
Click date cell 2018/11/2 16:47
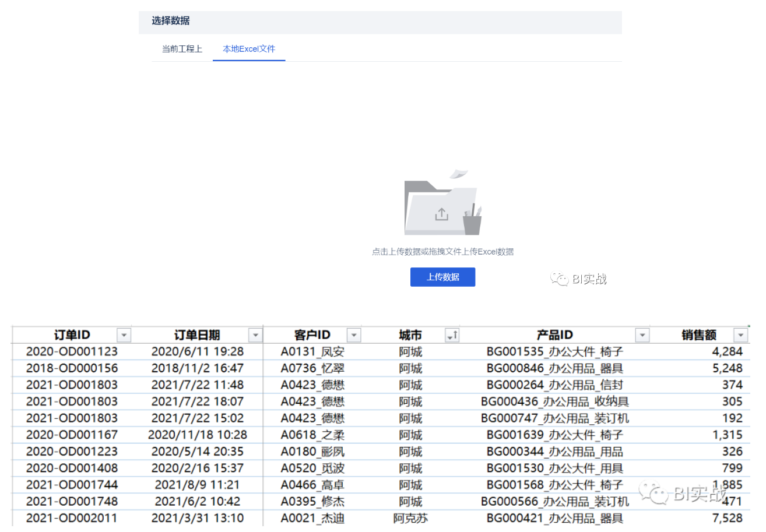click(198, 368)
